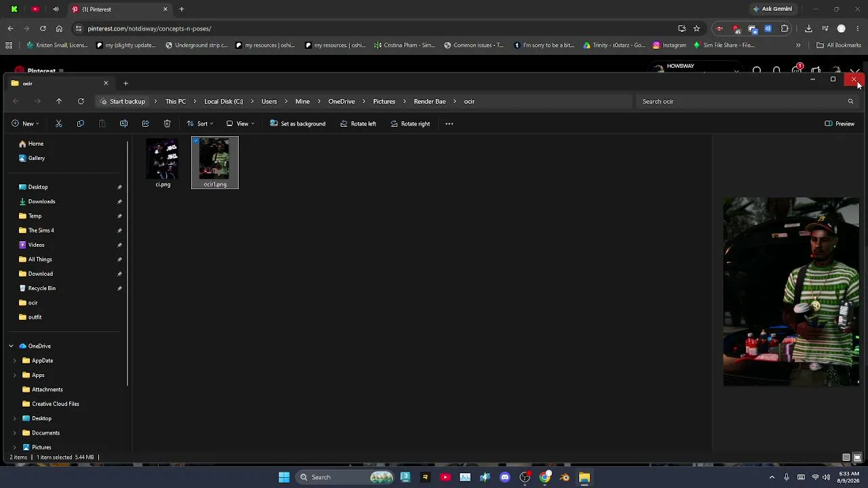
Task: Toggle the Preview pane
Action: pyautogui.click(x=840, y=123)
